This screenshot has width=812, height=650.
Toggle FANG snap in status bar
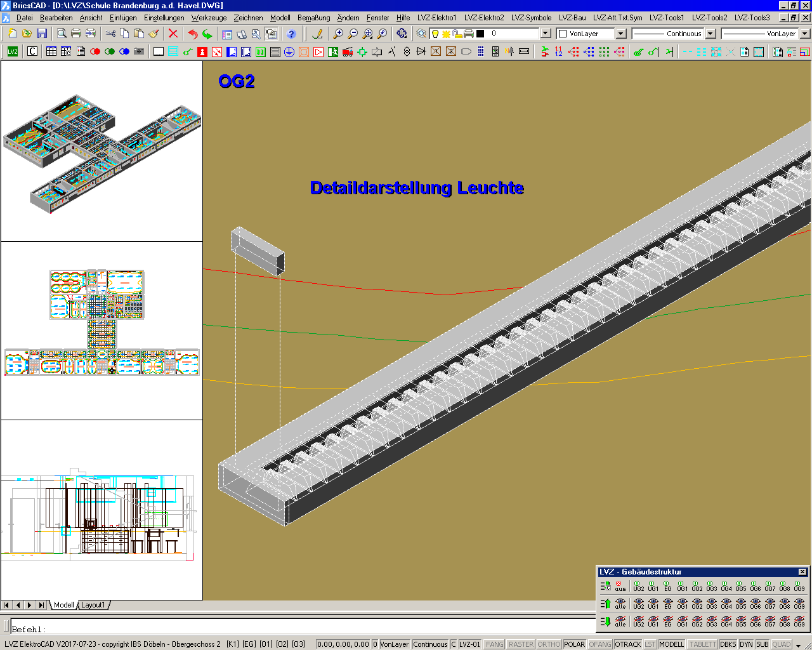pos(495,644)
